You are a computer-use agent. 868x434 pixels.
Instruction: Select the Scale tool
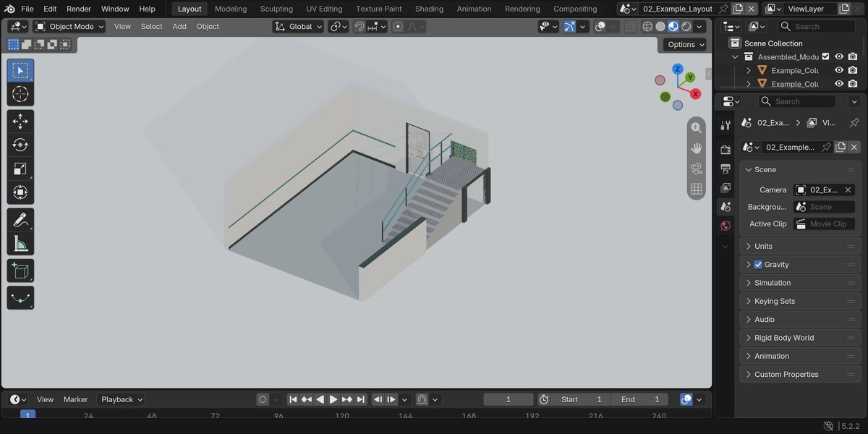20,169
